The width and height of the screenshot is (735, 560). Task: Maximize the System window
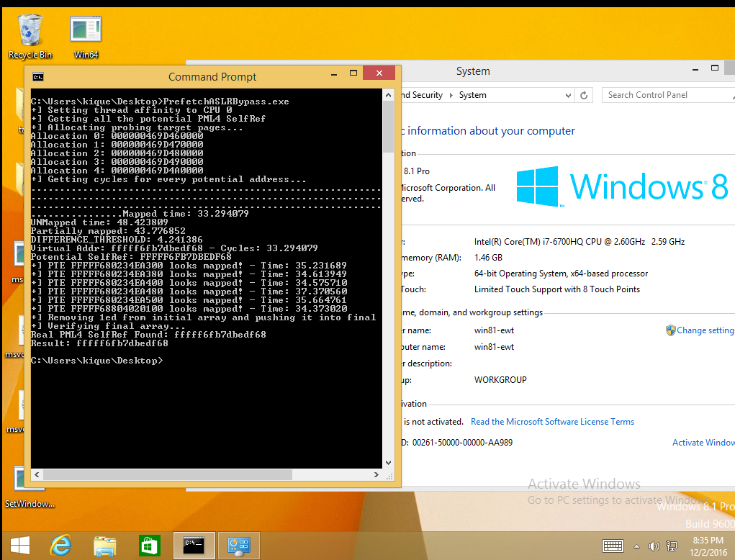tap(715, 68)
